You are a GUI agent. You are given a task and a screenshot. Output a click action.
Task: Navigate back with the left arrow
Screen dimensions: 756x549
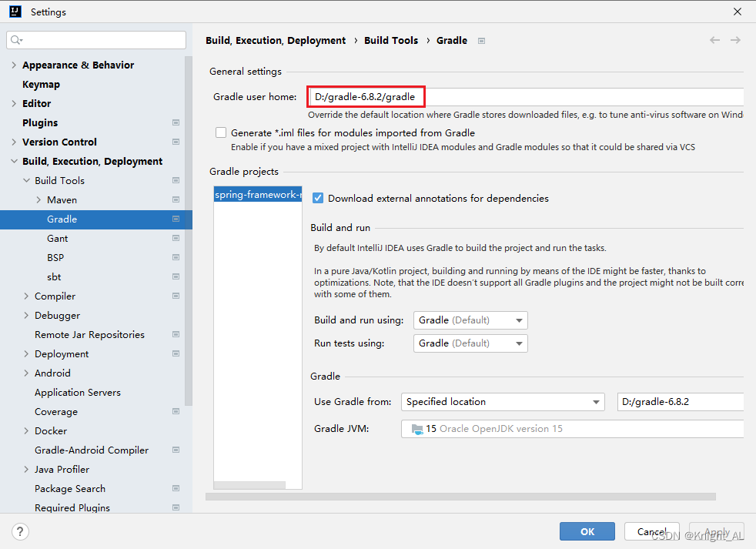(714, 40)
